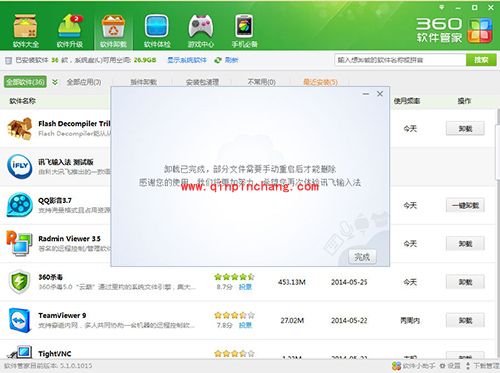The image size is (500, 373).
Task: Open 设置 settings gear in status bar
Action: pyautogui.click(x=450, y=366)
